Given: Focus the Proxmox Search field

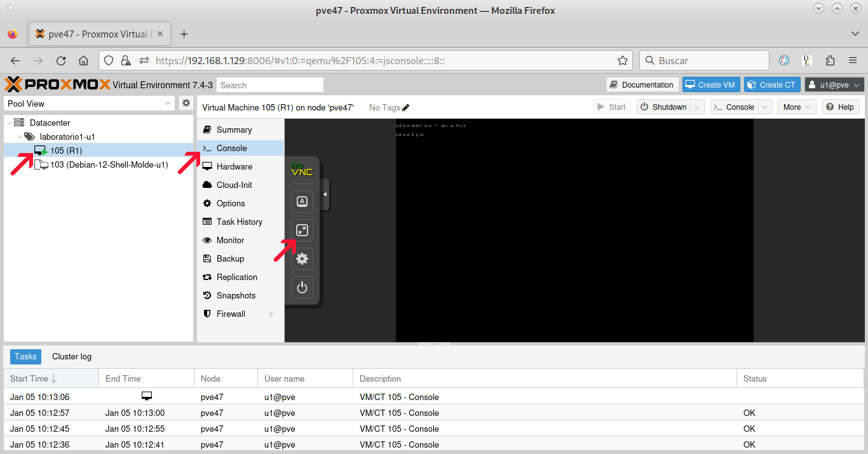Looking at the screenshot, I should 270,85.
